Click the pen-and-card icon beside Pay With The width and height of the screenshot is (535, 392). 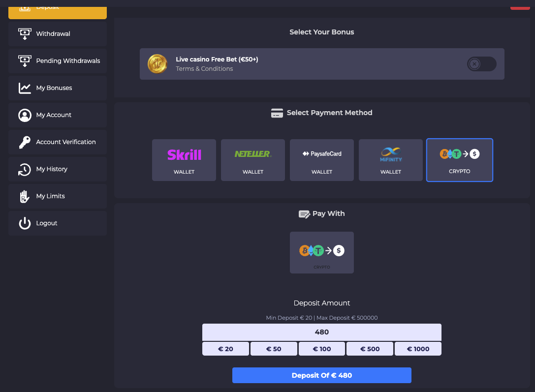(304, 214)
